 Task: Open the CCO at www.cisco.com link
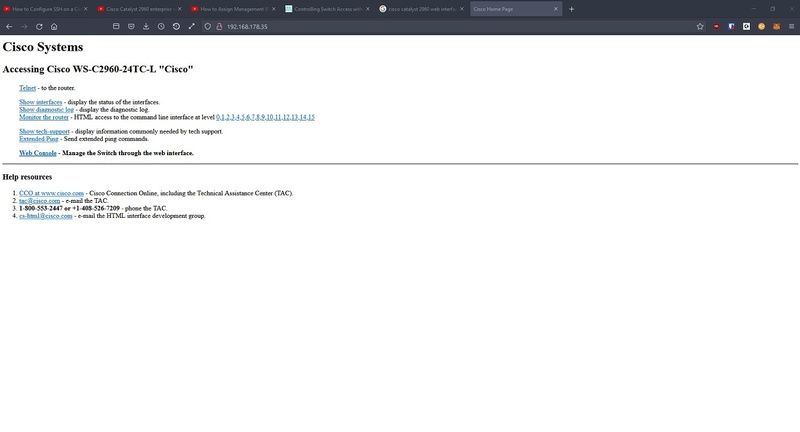(52, 193)
